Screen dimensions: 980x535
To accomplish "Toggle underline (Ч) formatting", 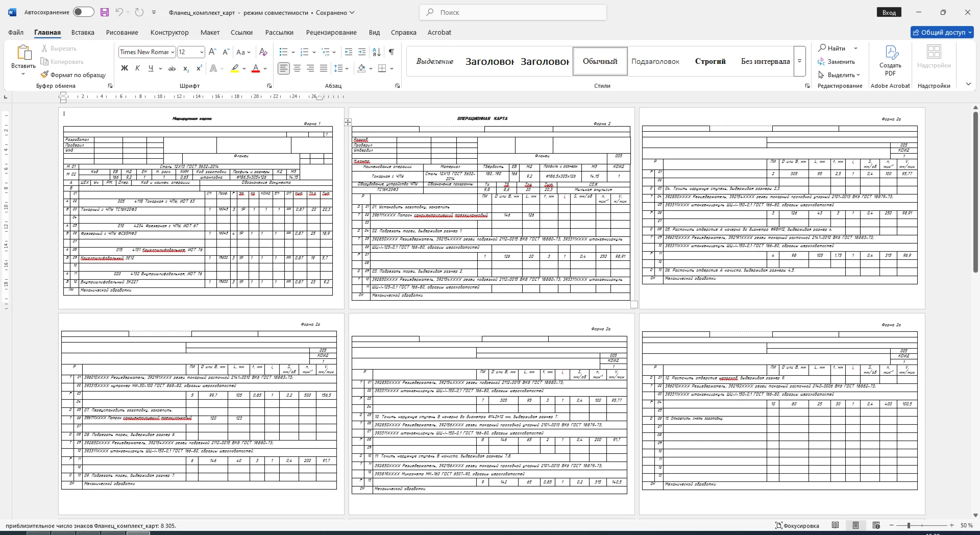I will click(151, 68).
